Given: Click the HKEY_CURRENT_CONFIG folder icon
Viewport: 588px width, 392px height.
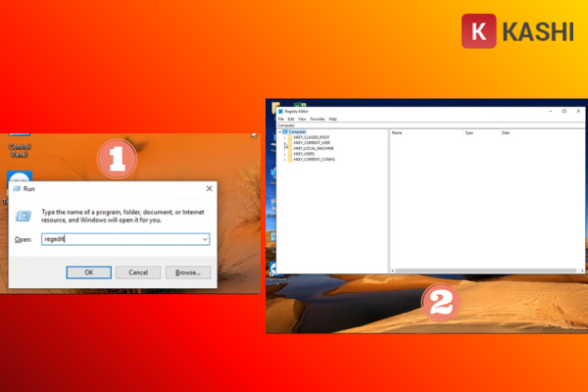Looking at the screenshot, I should [290, 160].
